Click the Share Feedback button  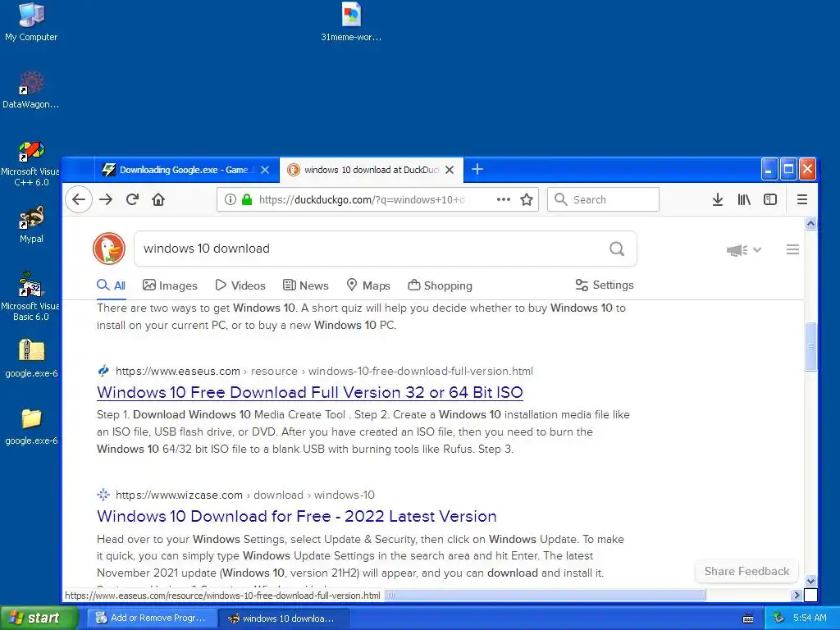pyautogui.click(x=746, y=571)
